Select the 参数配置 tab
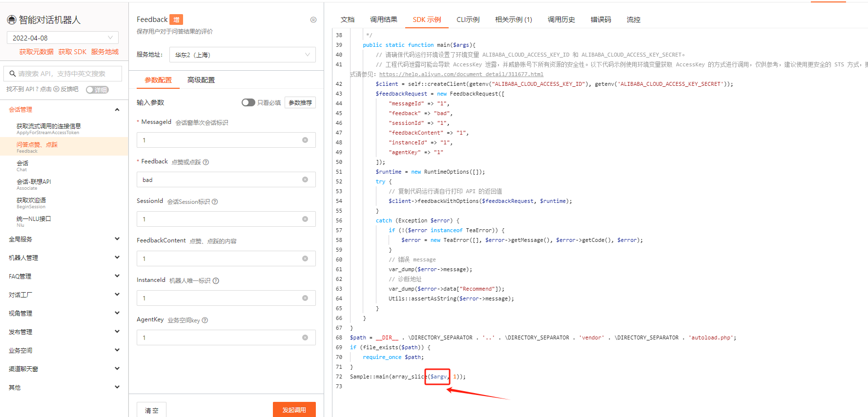 tap(158, 80)
